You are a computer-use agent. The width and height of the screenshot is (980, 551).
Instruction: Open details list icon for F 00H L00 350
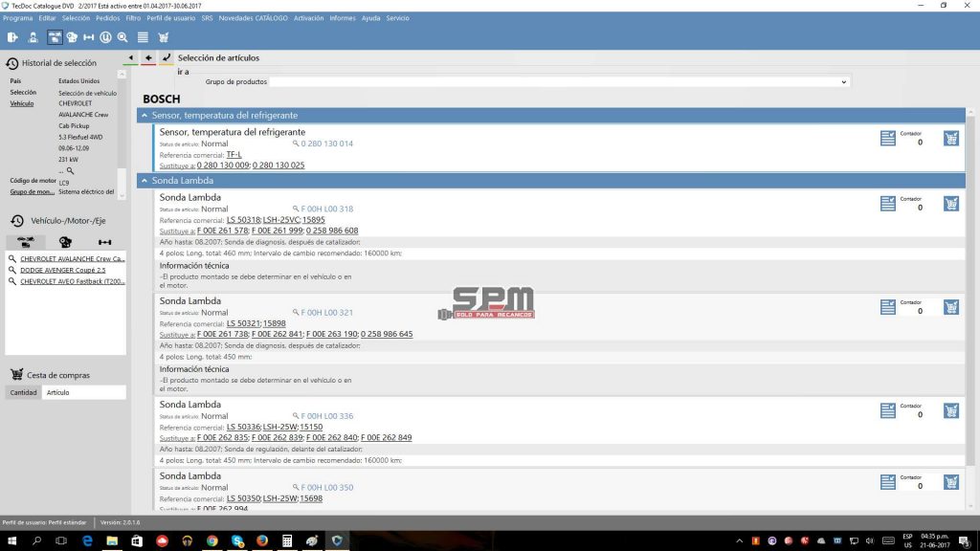click(887, 482)
